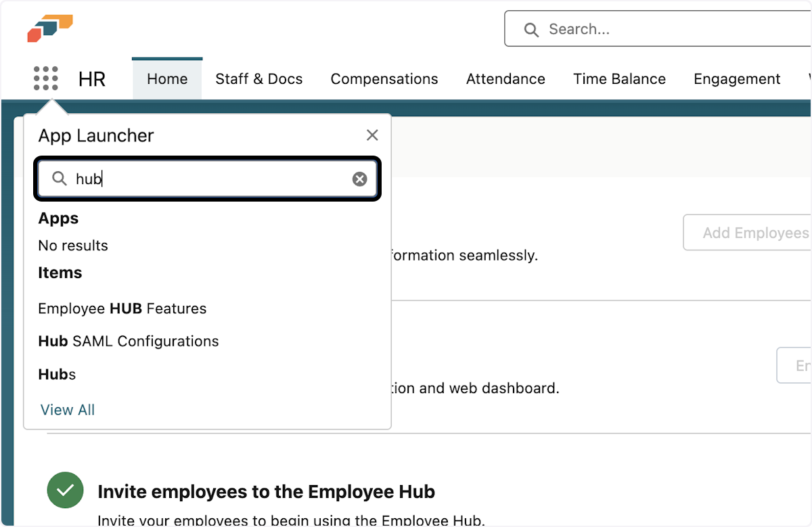Viewport: 812px width, 527px height.
Task: Open the Staff & Docs tab
Action: click(x=259, y=79)
